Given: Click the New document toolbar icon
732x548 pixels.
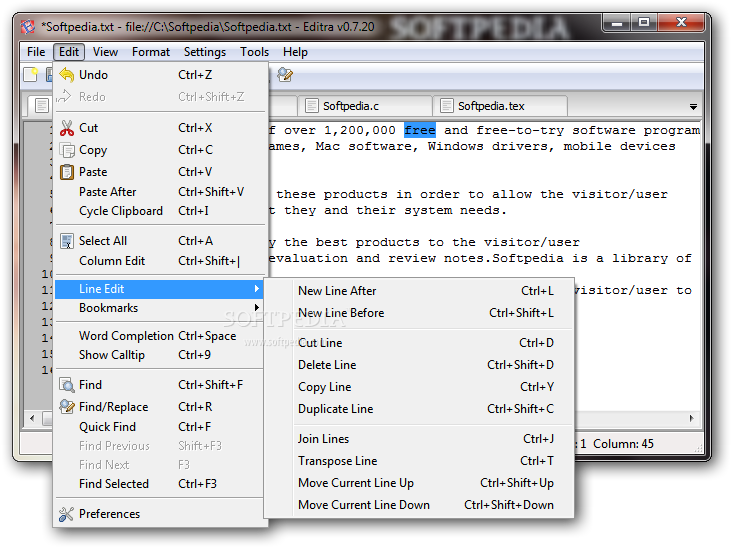Looking at the screenshot, I should (30, 75).
